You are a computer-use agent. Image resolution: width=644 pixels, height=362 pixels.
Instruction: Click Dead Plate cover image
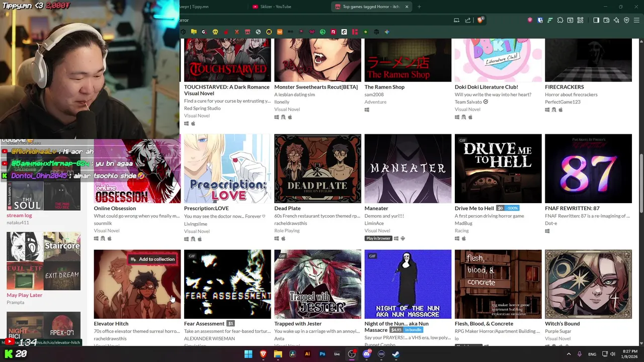[x=317, y=168]
